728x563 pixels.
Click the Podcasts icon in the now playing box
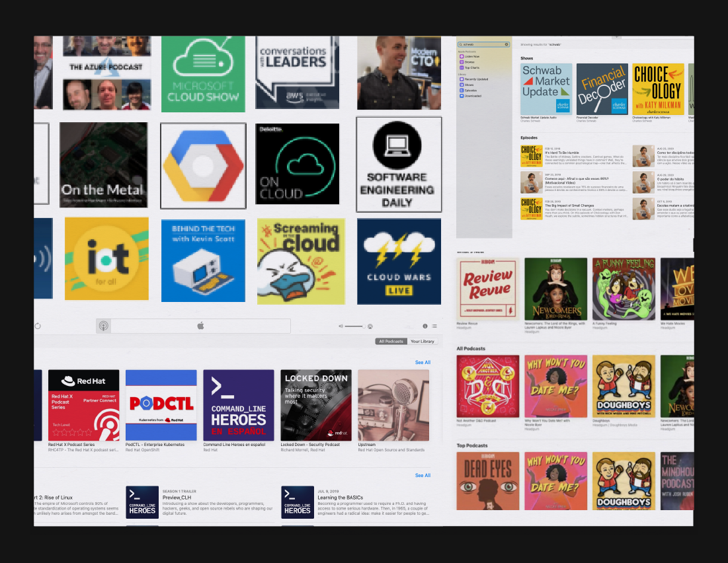104,326
